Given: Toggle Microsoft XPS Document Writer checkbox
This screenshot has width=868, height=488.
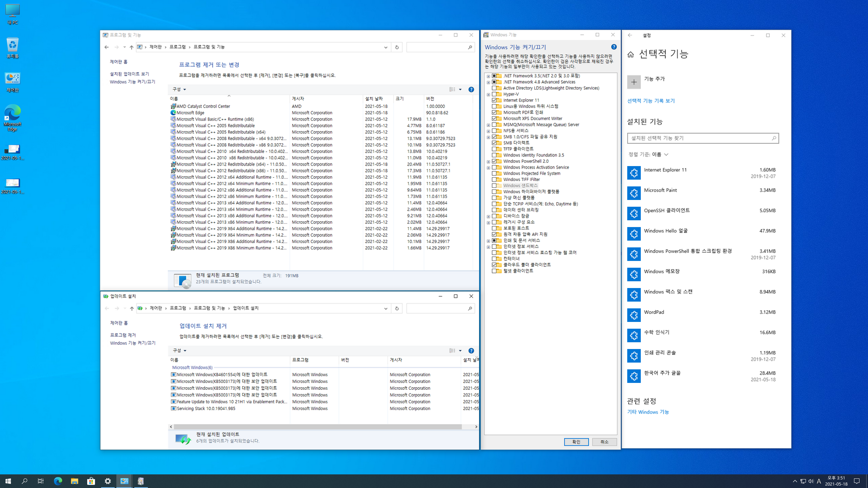Looking at the screenshot, I should pyautogui.click(x=494, y=119).
